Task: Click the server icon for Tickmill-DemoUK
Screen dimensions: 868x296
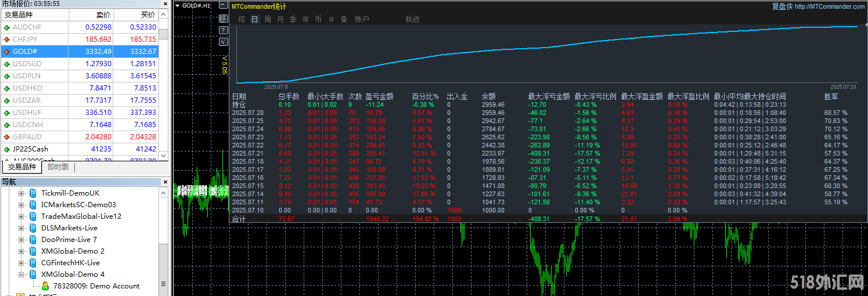Action: tap(33, 193)
